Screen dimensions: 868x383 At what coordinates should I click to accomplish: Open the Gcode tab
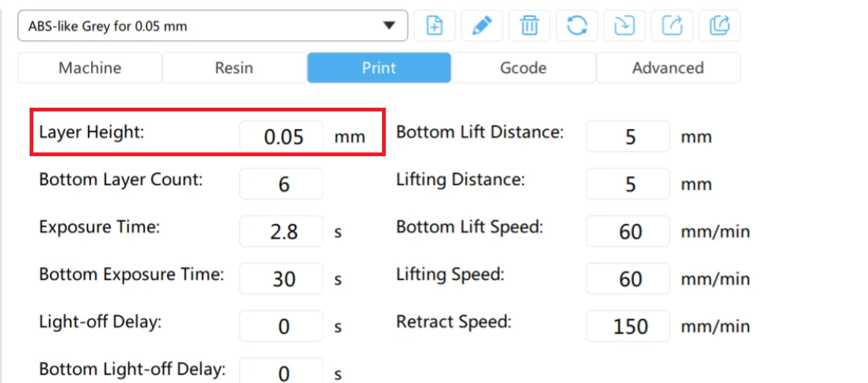[x=523, y=68]
